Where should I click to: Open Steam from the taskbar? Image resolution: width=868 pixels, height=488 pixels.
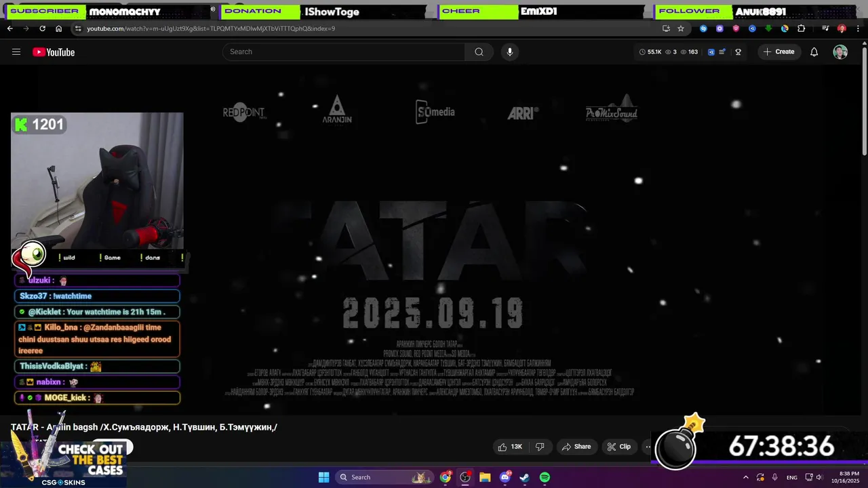pos(524,477)
